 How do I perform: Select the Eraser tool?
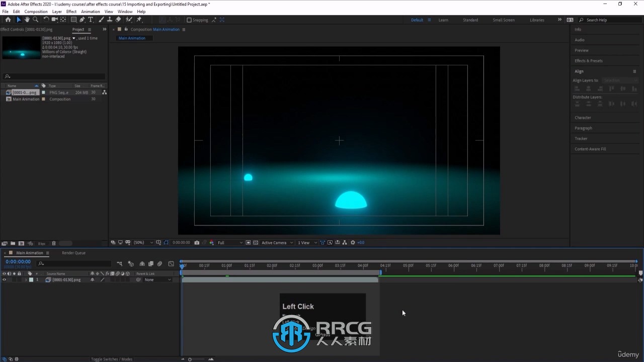pos(118,20)
